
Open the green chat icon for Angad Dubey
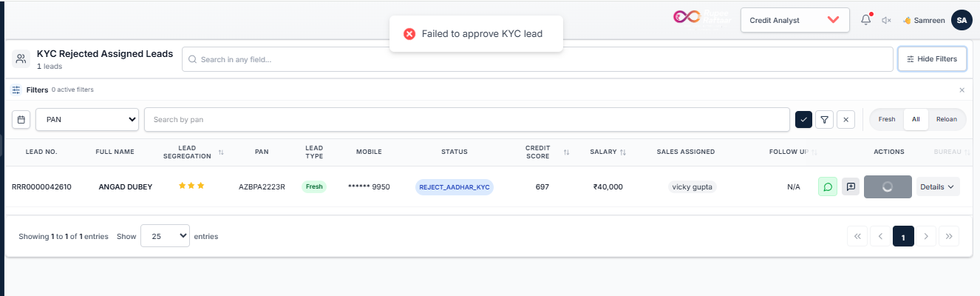click(828, 186)
